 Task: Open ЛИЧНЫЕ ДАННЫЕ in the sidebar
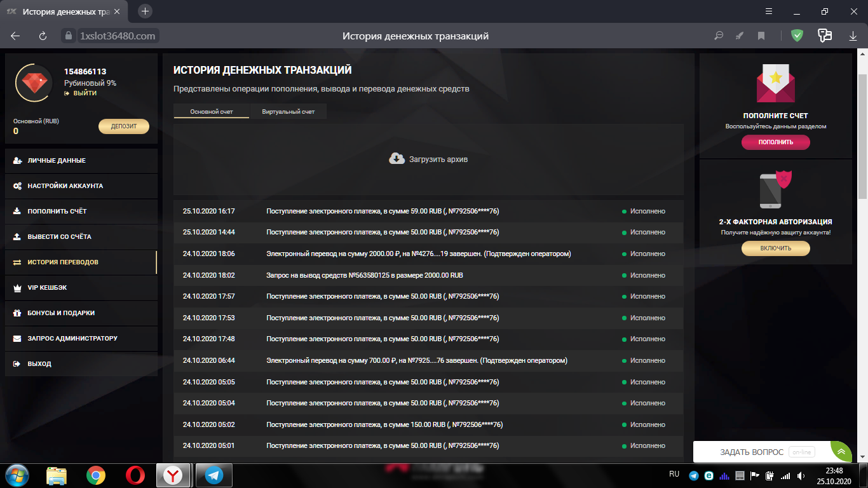point(81,161)
